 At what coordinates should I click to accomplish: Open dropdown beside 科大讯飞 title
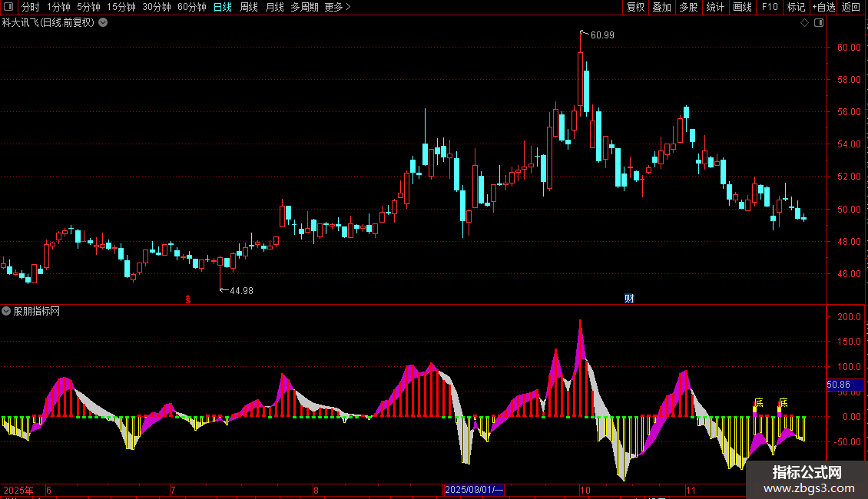103,23
